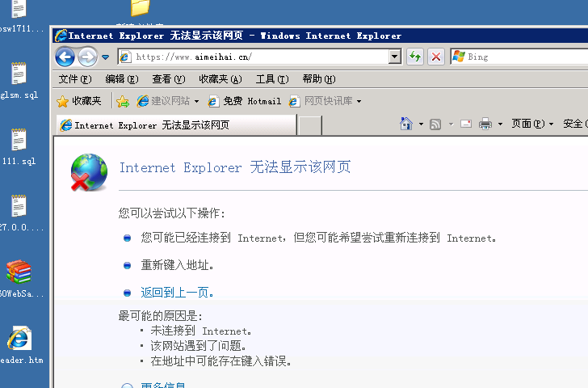Expand the 更多信息 section
Viewport: 588px width, 388px height.
click(x=163, y=385)
